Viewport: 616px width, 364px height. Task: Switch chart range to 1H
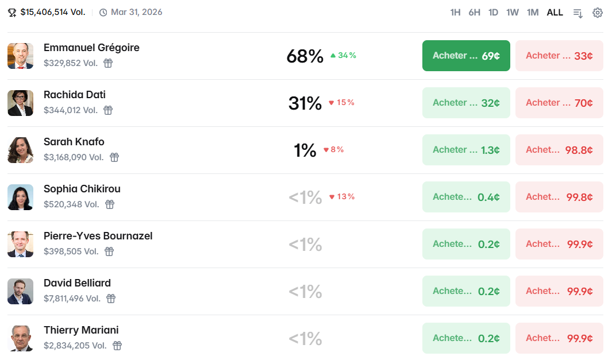pyautogui.click(x=455, y=13)
